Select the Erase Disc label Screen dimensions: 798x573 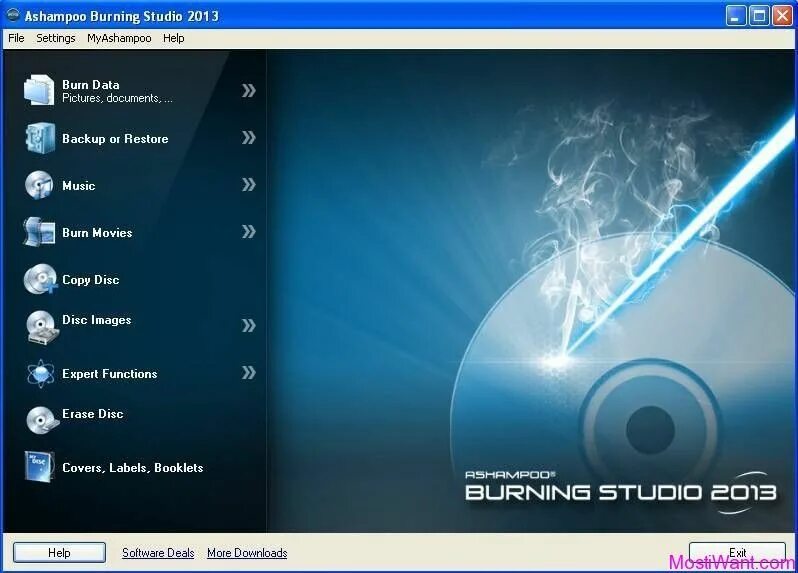tap(93, 414)
